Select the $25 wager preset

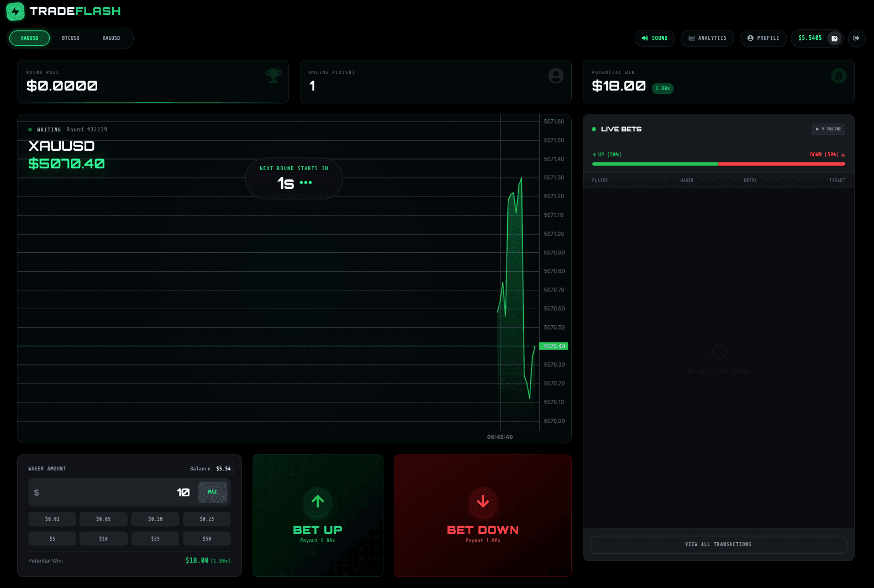[155, 539]
